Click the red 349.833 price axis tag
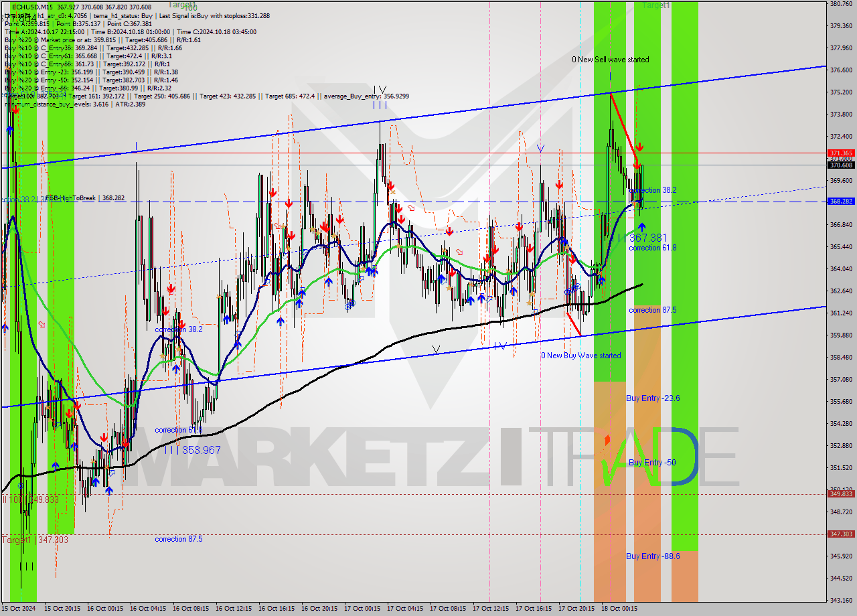The height and width of the screenshot is (616, 857). pyautogui.click(x=841, y=494)
